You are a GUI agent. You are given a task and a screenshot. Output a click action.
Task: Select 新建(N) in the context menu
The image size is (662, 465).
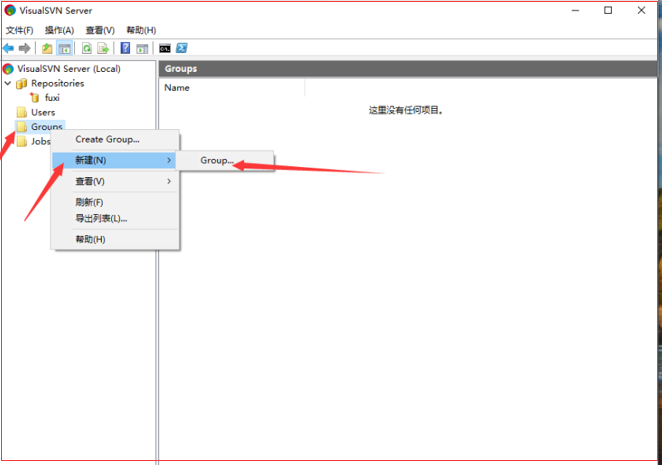click(114, 160)
